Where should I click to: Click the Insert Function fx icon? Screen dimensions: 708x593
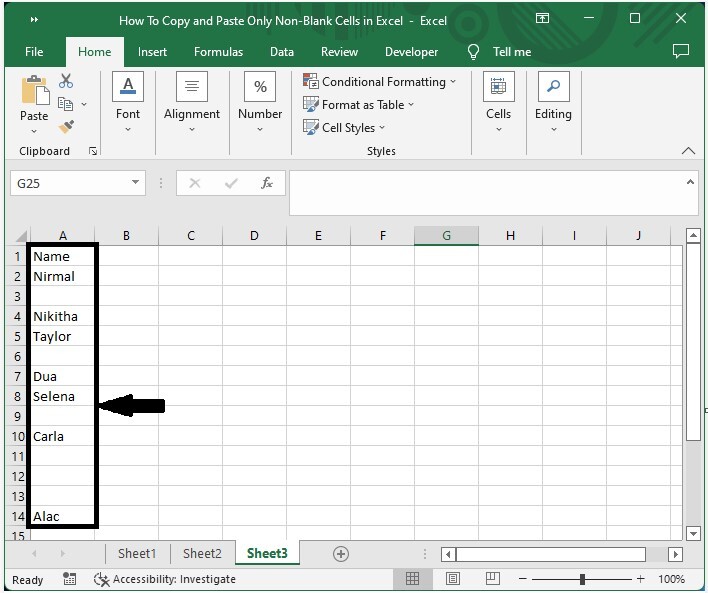(267, 183)
